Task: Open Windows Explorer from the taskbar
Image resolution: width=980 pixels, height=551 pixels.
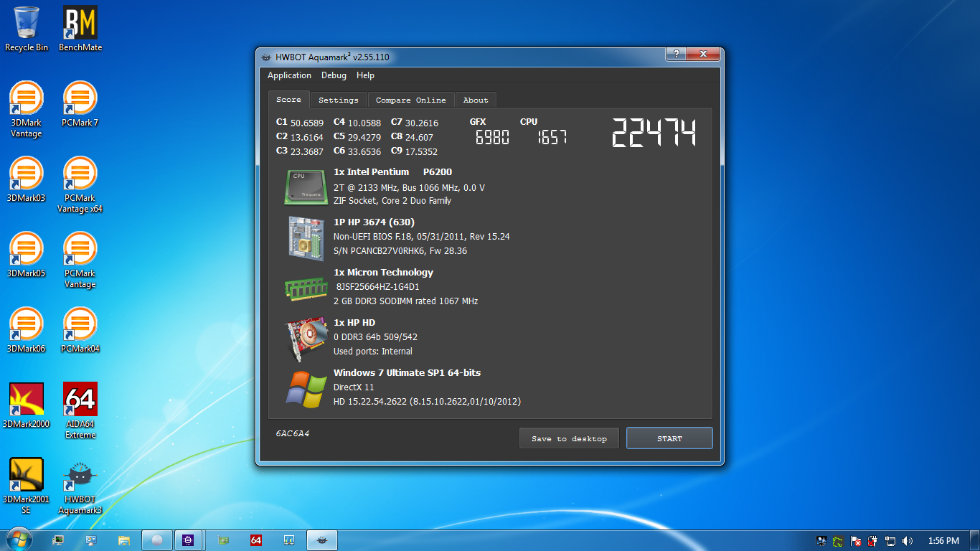Action: coord(124,540)
